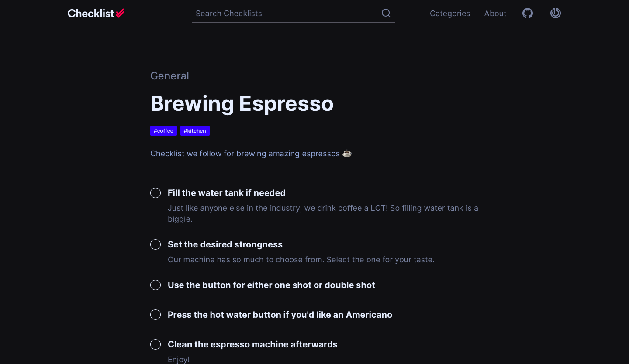Select the #kitchen tag
The height and width of the screenshot is (364, 629).
pyautogui.click(x=195, y=131)
